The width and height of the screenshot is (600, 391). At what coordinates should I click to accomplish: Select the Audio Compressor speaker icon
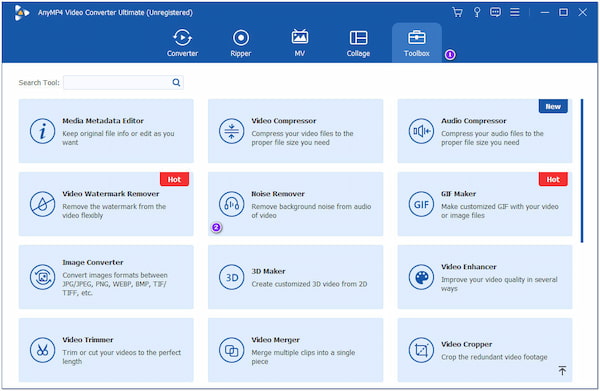(x=421, y=131)
